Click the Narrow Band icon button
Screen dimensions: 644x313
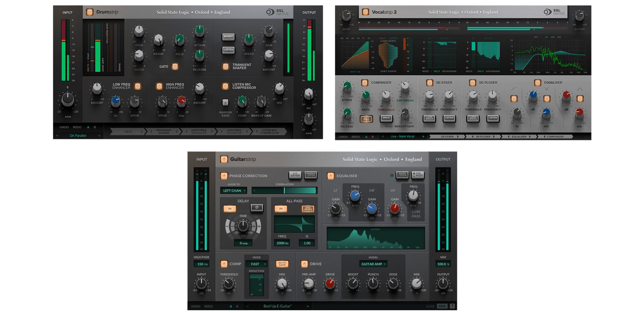coord(226,102)
